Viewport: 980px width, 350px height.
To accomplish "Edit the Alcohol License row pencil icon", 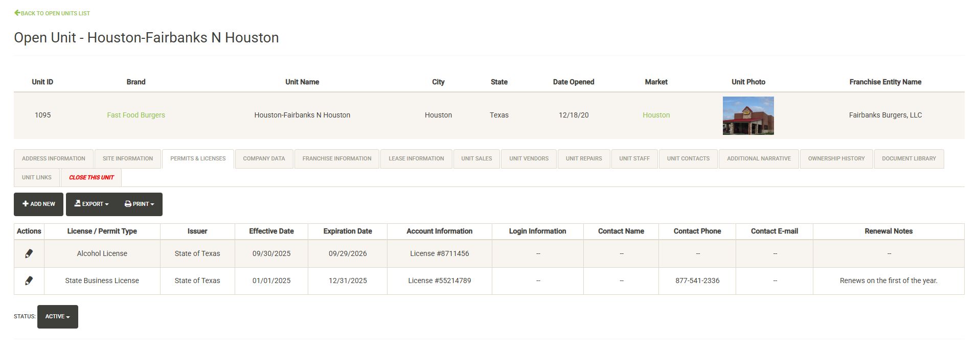I will (29, 253).
